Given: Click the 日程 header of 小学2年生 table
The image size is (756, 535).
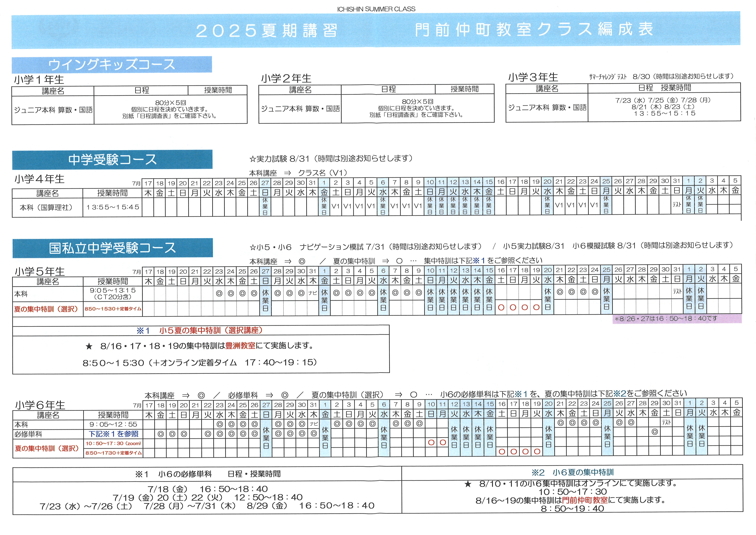Looking at the screenshot, I should pos(389,89).
